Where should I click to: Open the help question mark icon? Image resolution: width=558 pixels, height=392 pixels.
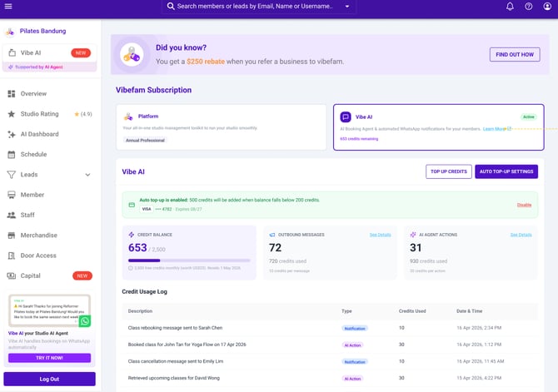(529, 6)
